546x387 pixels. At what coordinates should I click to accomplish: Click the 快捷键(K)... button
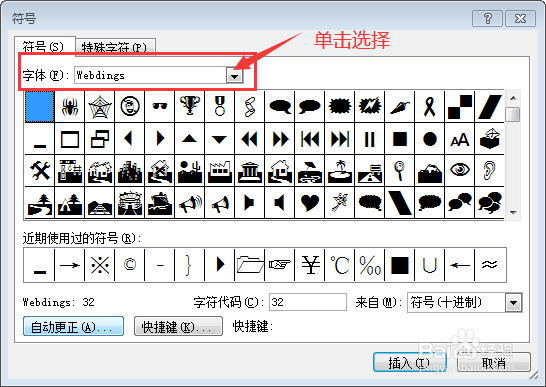(178, 326)
